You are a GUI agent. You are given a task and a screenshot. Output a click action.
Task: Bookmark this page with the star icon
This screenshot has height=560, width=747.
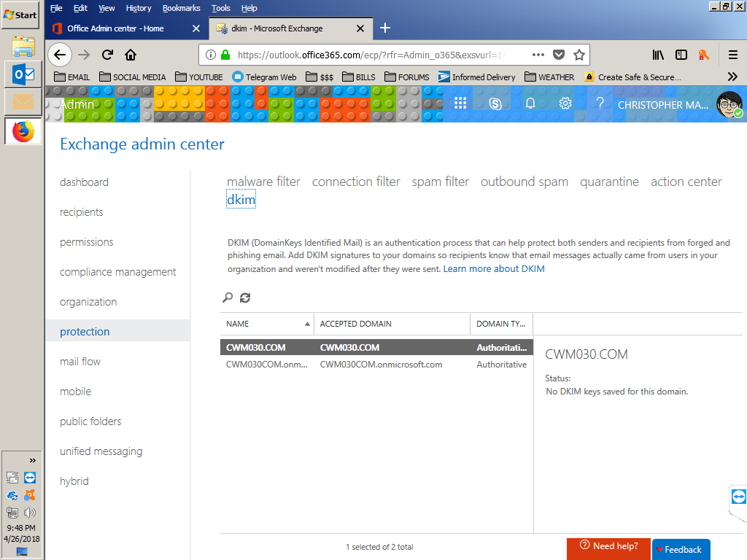[580, 55]
